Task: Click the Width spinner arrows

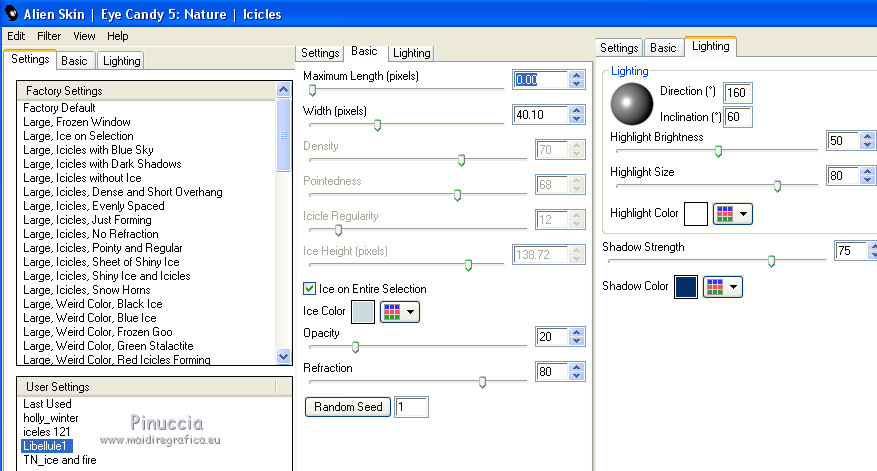Action: pos(577,115)
